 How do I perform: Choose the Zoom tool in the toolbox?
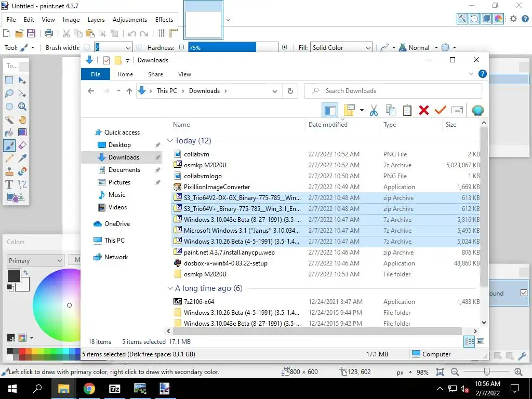22,107
